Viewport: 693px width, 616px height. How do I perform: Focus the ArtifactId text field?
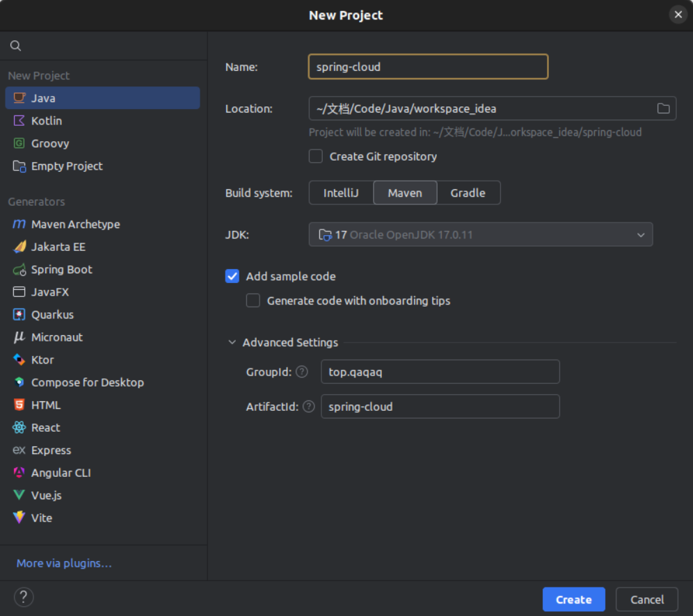440,406
